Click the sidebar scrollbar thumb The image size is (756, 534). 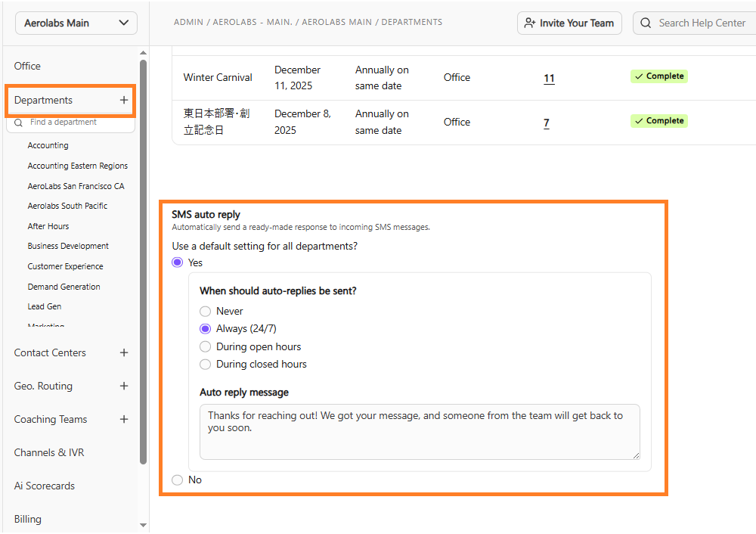pyautogui.click(x=143, y=262)
